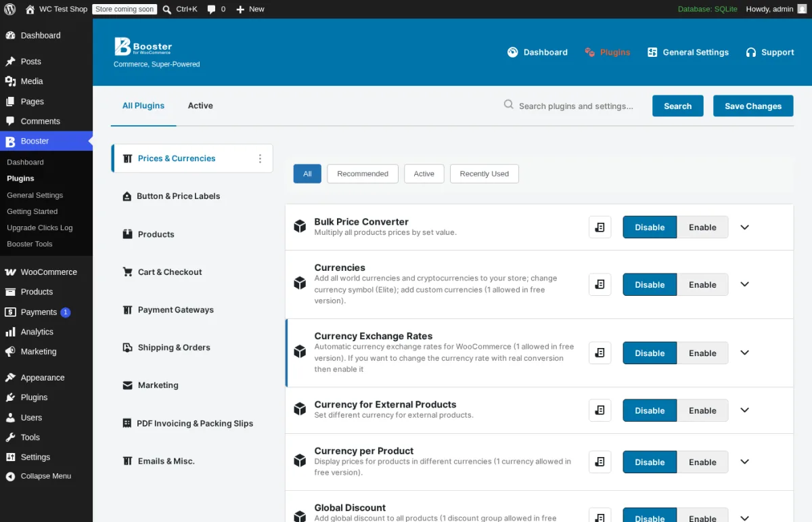Enable Currency for External Products plugin
812x522 pixels.
702,410
